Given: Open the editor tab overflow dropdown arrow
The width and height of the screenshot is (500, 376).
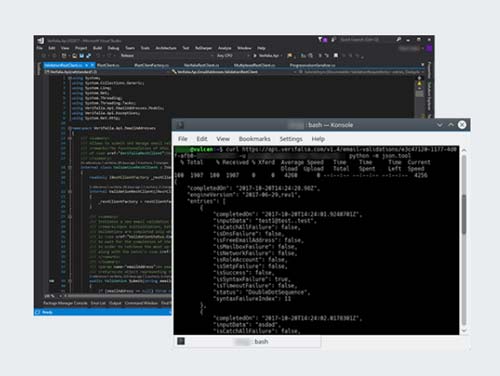Looking at the screenshot, I should point(423,65).
